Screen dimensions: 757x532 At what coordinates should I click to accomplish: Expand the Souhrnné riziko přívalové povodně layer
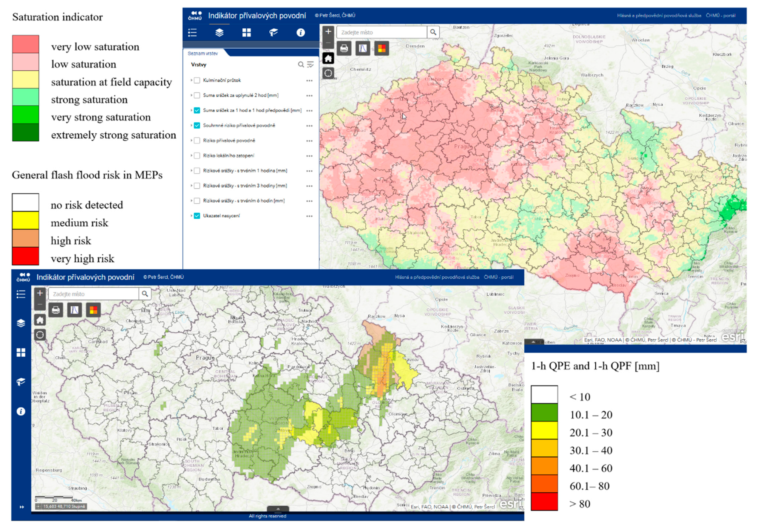[191, 126]
